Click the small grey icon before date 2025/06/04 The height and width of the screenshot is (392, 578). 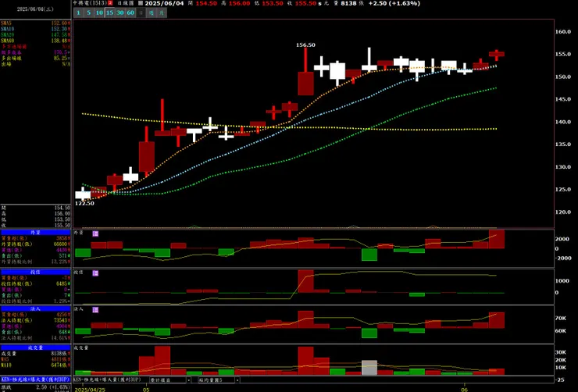141,3
